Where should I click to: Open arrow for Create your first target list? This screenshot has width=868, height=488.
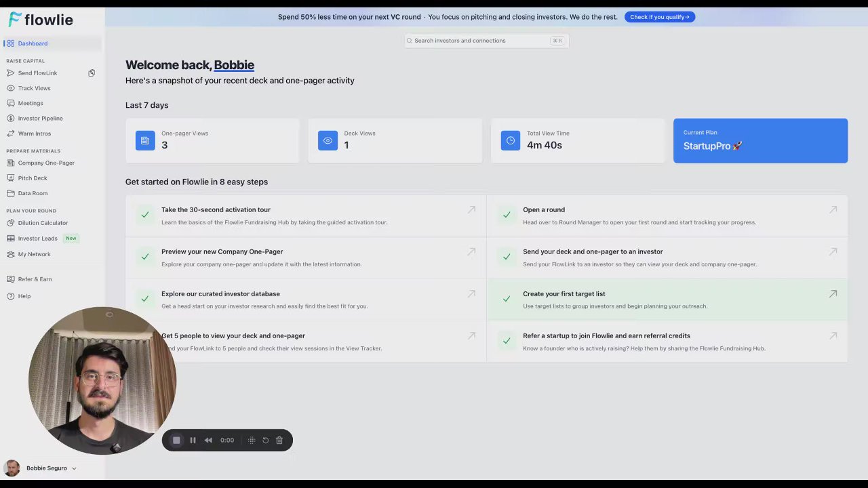[833, 294]
